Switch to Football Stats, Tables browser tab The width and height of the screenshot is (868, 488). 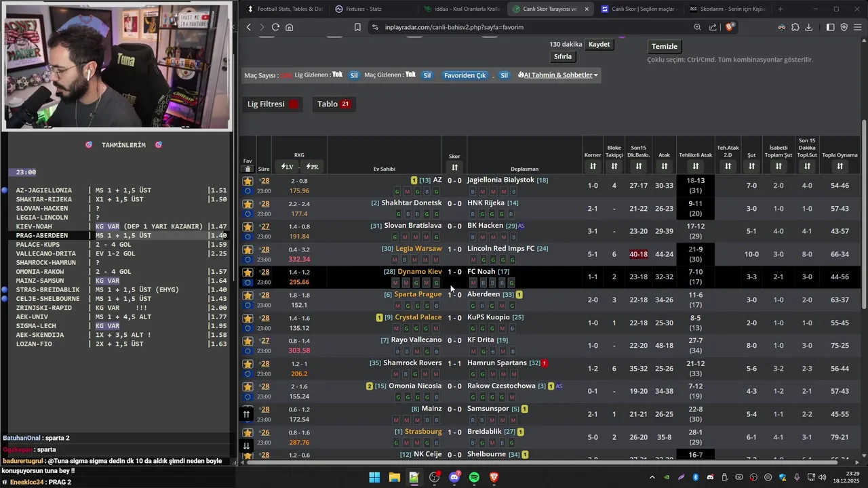pos(285,9)
